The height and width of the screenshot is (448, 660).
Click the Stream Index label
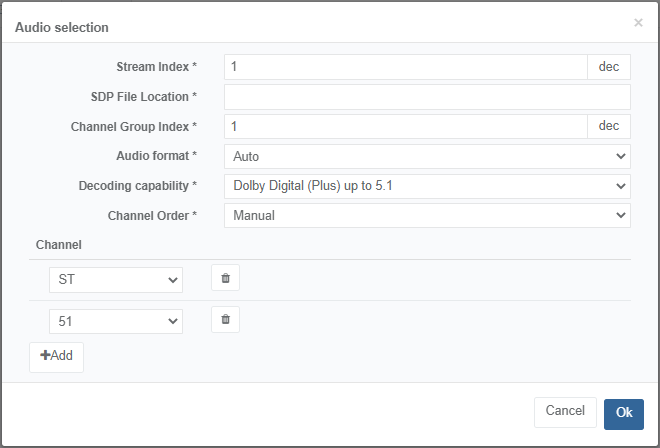click(x=157, y=67)
